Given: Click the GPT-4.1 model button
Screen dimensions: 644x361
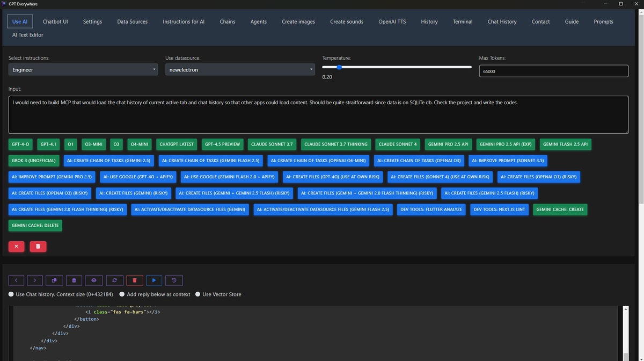Looking at the screenshot, I should click(49, 144).
